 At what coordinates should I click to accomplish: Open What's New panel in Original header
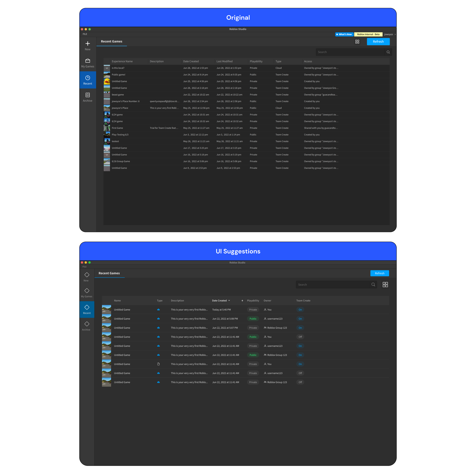coord(344,35)
